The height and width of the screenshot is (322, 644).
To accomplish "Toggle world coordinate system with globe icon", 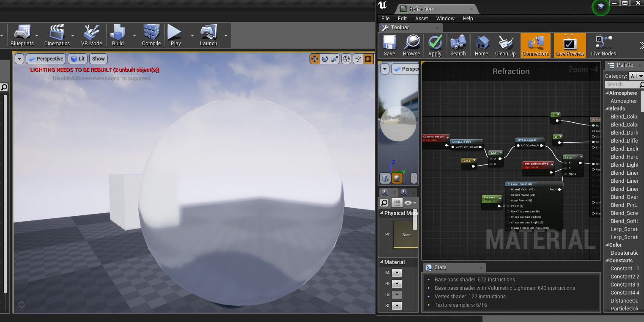I will tap(346, 59).
